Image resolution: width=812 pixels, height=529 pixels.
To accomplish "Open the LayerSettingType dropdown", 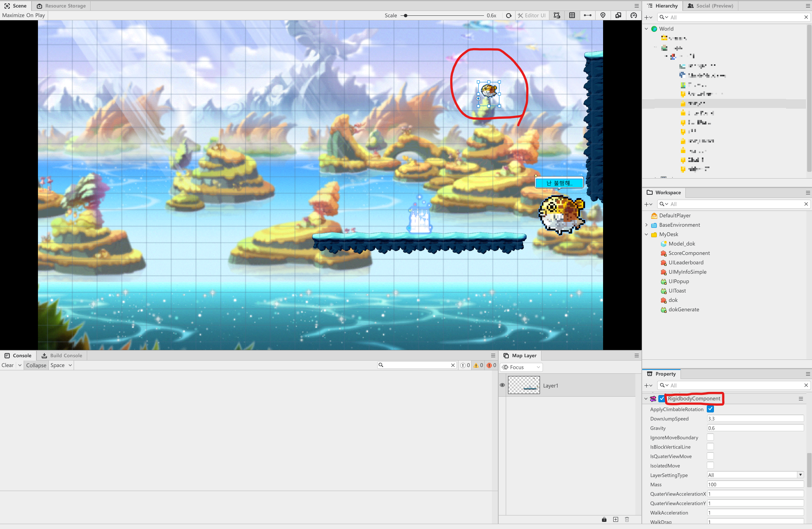I will 755,475.
